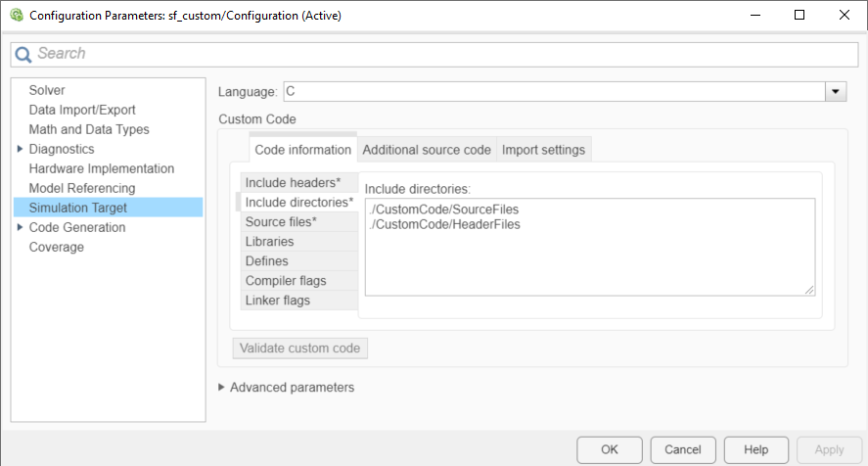
Task: Select the Source files item
Action: click(x=288, y=221)
